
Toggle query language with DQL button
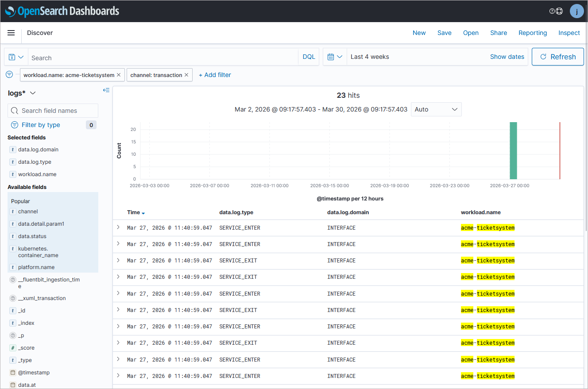click(309, 57)
